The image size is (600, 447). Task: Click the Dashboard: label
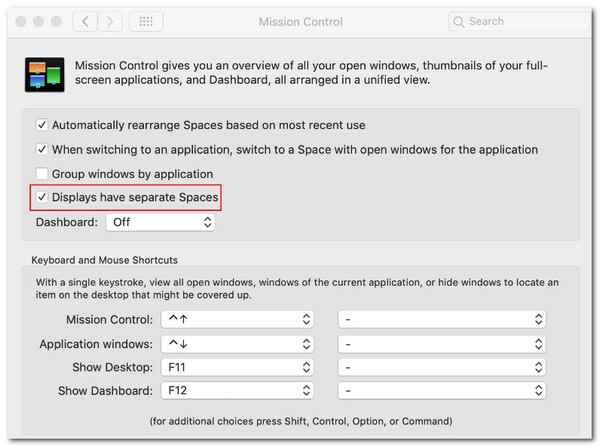point(67,222)
